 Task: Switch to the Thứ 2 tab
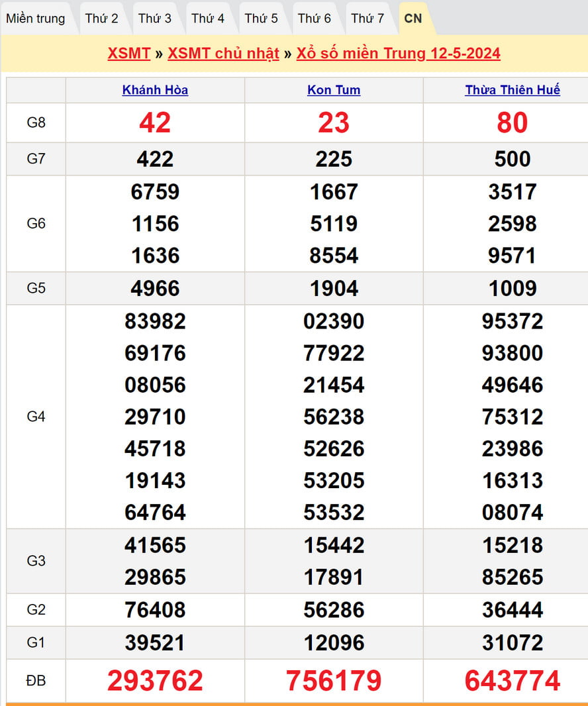(x=101, y=19)
